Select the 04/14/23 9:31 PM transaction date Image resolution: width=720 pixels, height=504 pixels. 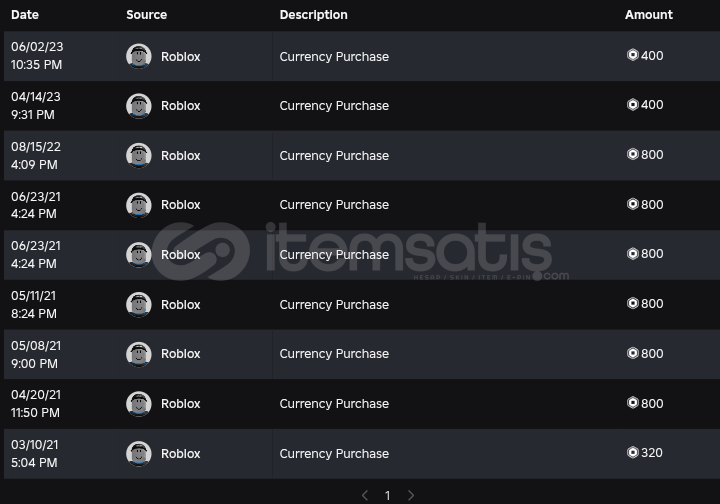[36, 106]
